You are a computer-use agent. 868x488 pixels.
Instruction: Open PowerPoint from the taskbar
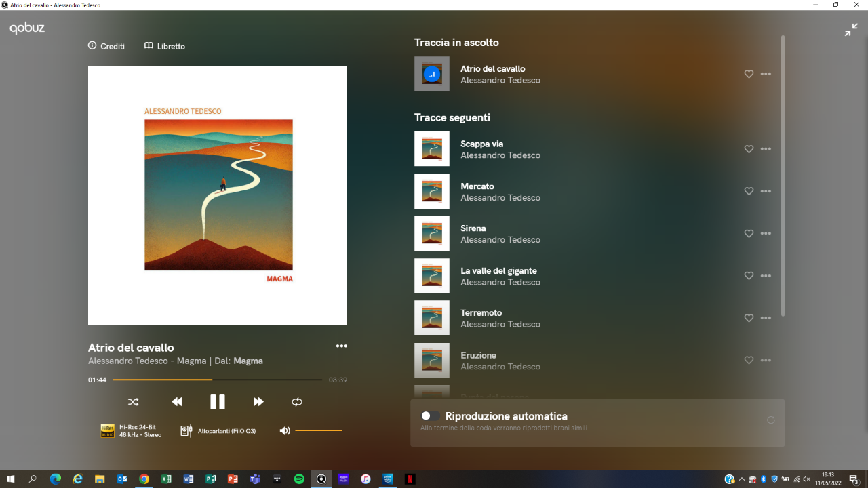coord(233,479)
